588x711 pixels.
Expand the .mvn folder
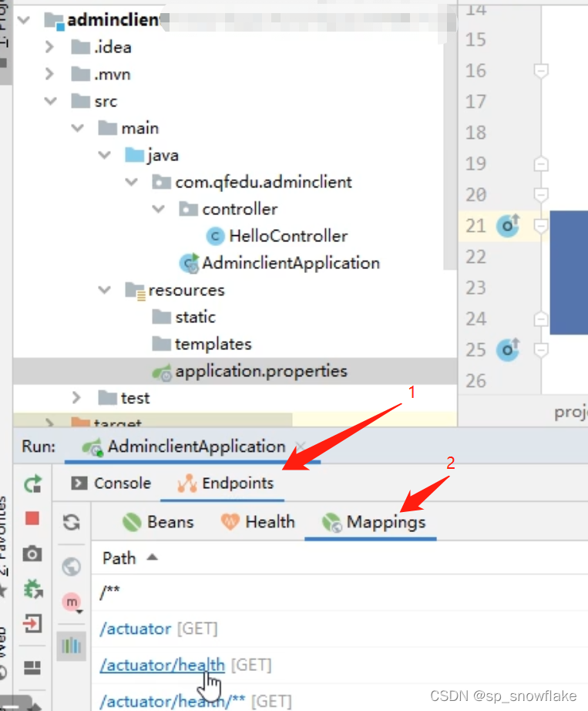tap(50, 74)
